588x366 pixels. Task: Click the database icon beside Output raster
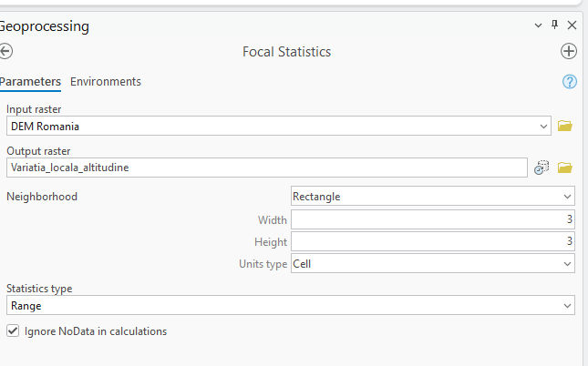(x=542, y=168)
